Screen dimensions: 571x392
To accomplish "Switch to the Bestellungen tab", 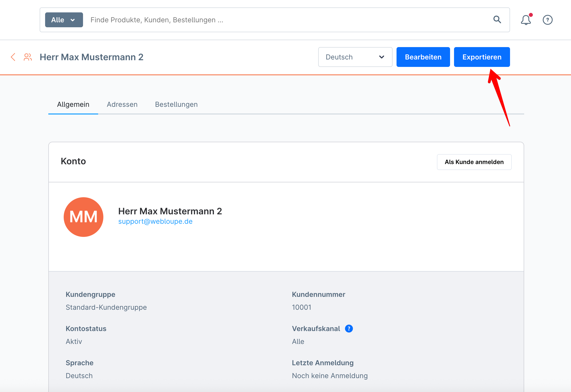I will pyautogui.click(x=176, y=104).
